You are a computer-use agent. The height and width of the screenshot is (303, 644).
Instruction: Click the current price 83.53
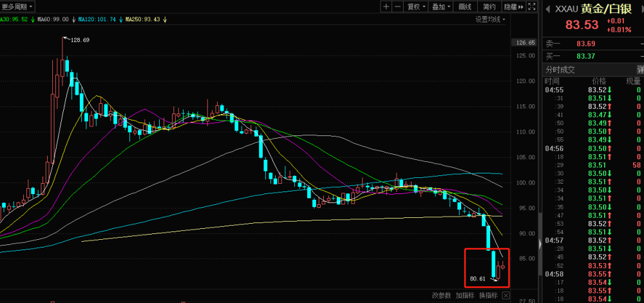point(582,24)
